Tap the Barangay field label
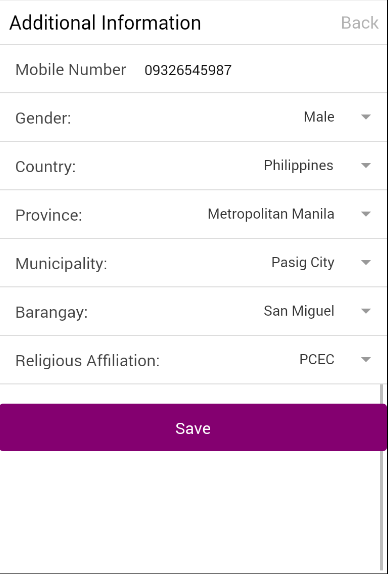Viewport: 388px width, 574px height. tap(52, 313)
